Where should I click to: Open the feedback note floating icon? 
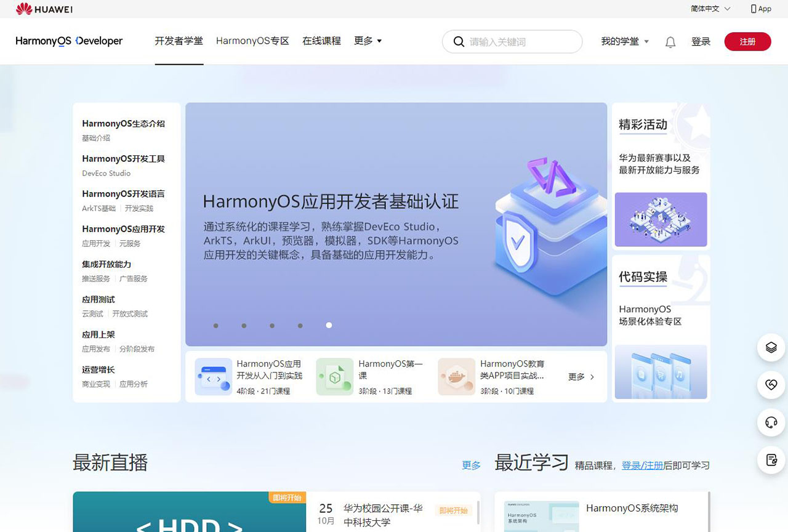click(771, 460)
